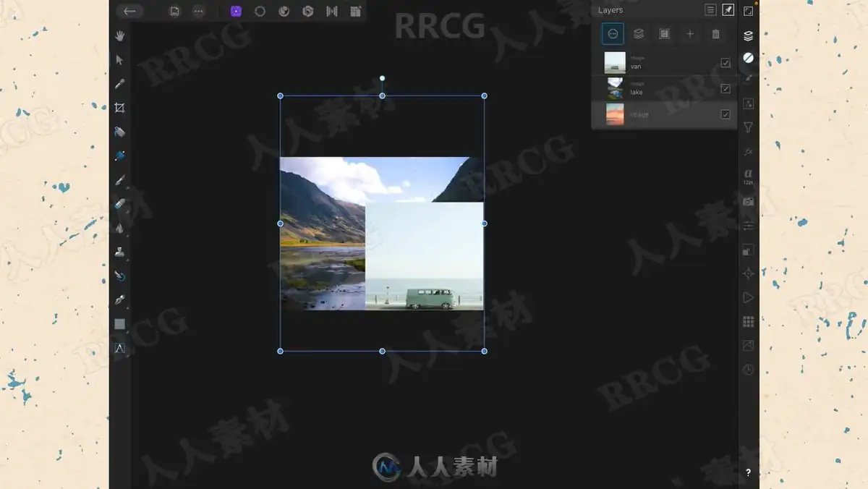Click the lake layer thumbnail

pyautogui.click(x=615, y=88)
